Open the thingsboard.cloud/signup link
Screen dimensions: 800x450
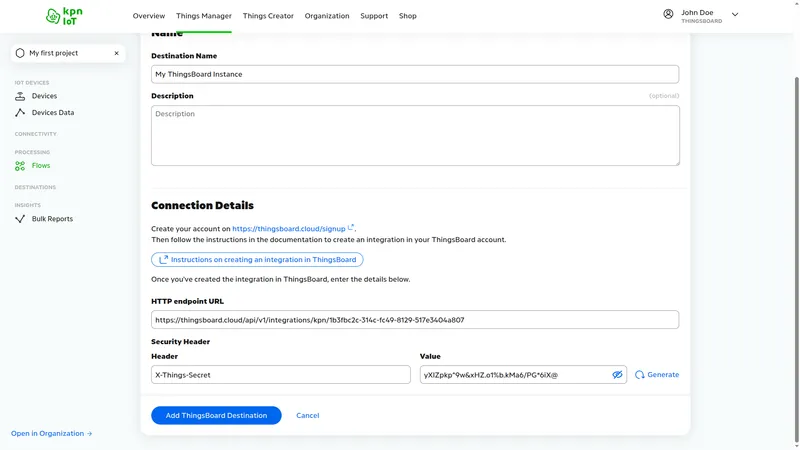tap(289, 229)
